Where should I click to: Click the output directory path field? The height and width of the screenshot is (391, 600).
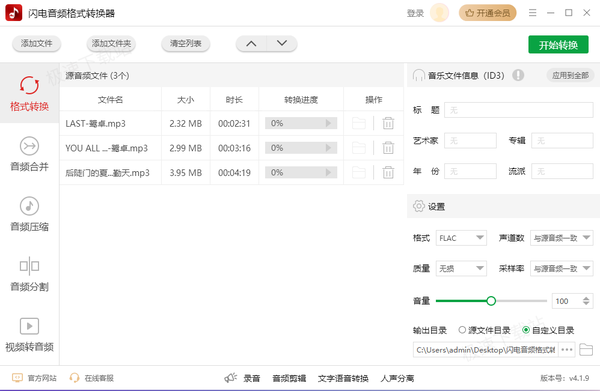[x=486, y=350]
